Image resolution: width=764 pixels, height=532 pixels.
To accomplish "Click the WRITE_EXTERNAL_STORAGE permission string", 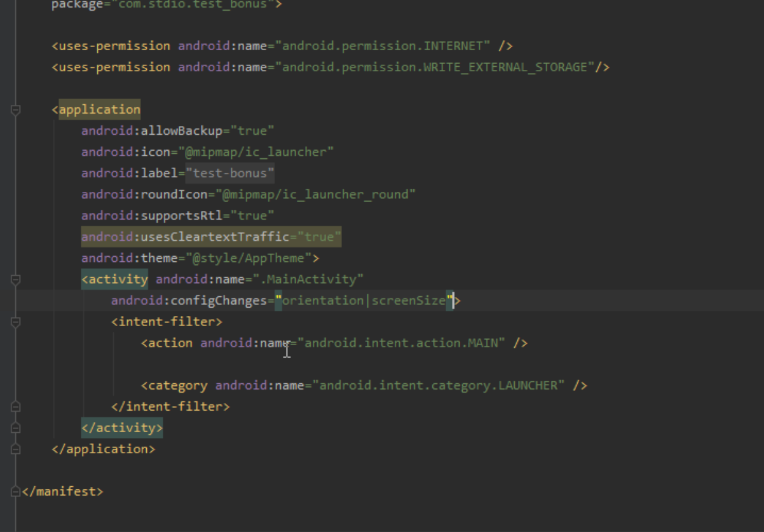I will tap(434, 67).
